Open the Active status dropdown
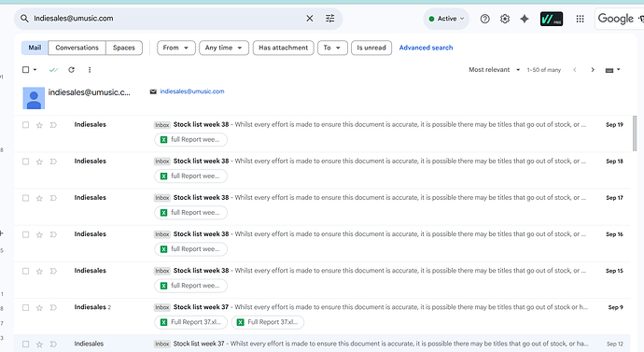The width and height of the screenshot is (644, 352). [x=446, y=19]
